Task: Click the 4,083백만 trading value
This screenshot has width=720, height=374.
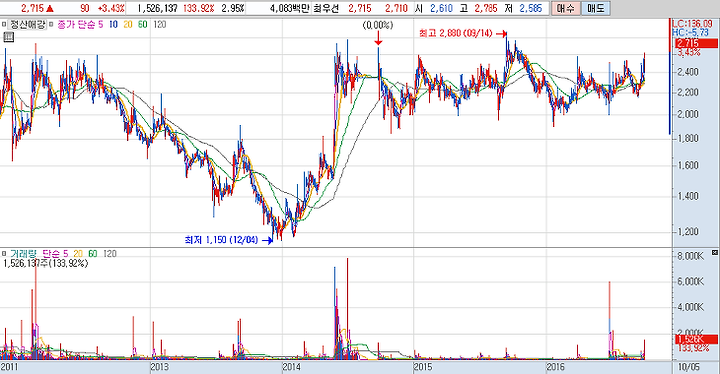Action: click(290, 9)
